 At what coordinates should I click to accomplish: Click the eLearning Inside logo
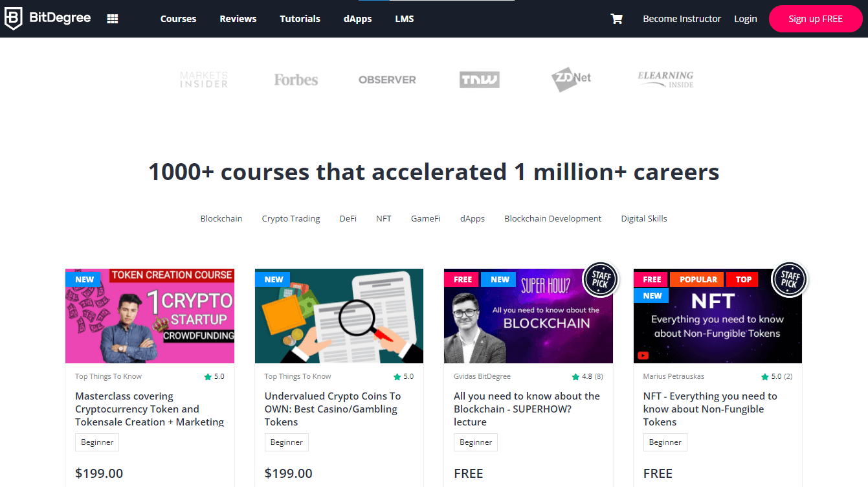665,80
